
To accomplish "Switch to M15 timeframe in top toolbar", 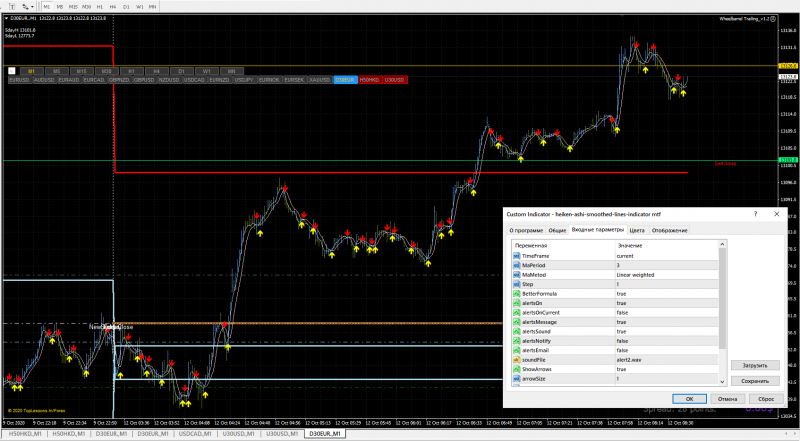I will [x=73, y=7].
